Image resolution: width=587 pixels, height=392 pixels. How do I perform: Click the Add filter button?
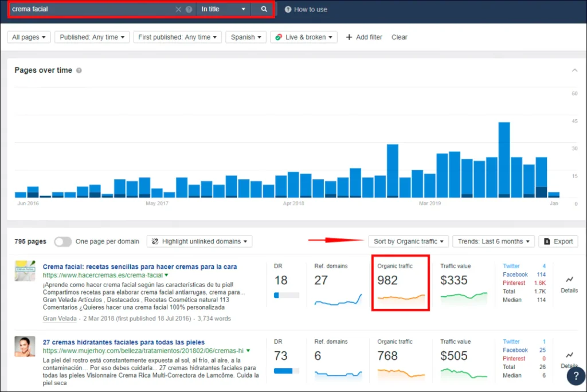(x=364, y=37)
